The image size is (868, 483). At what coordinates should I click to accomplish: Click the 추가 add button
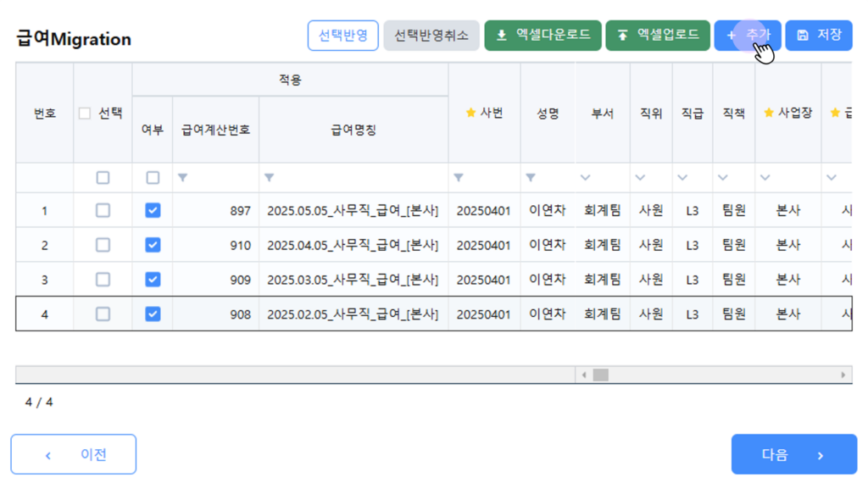point(747,36)
